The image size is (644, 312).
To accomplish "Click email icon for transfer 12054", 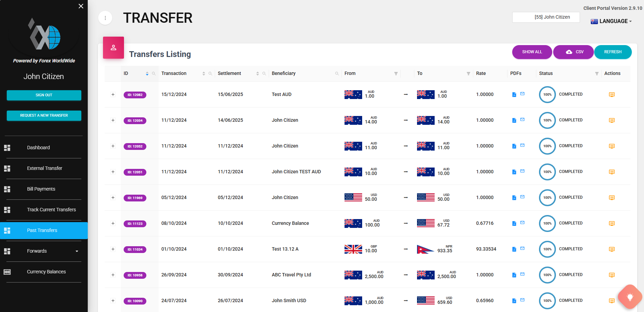I will tap(522, 119).
